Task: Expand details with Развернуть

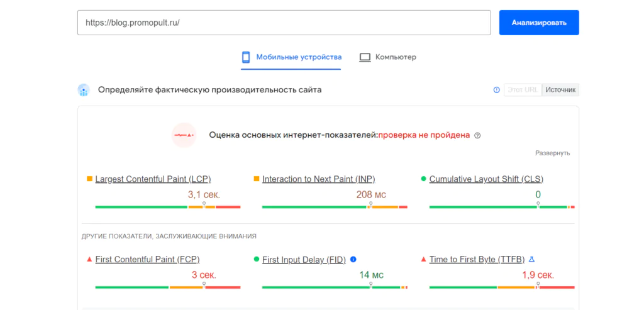Action: [x=552, y=153]
